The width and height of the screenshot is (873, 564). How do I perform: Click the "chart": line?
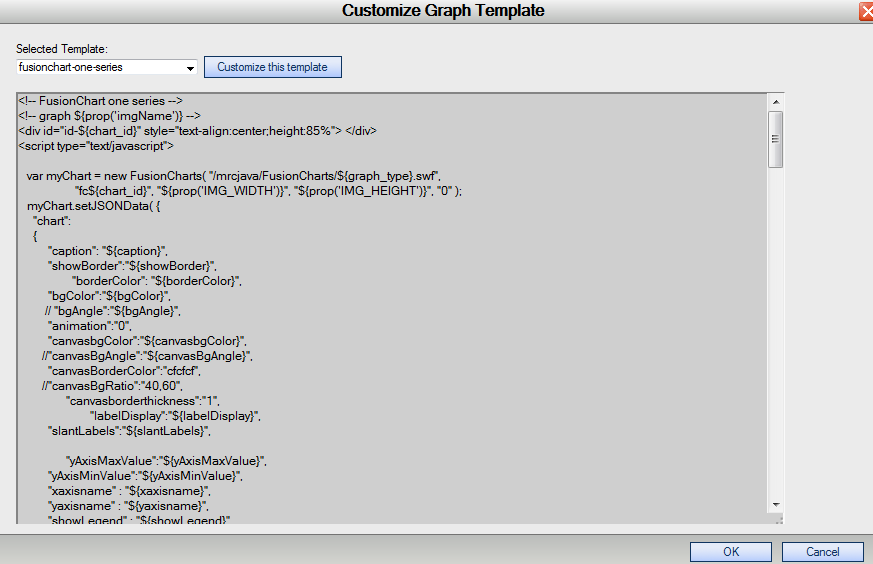coord(52,222)
